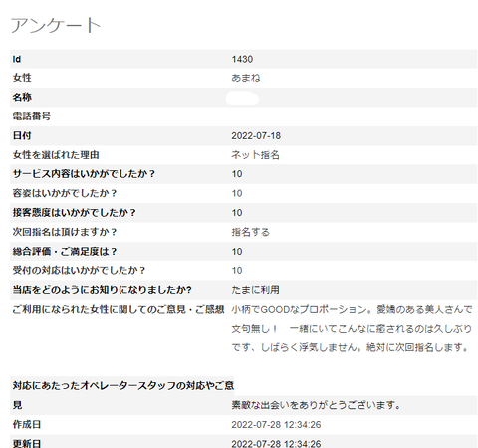Screen dimensions: 478x448
Task: Click the name value あまね
Action: 246,78
